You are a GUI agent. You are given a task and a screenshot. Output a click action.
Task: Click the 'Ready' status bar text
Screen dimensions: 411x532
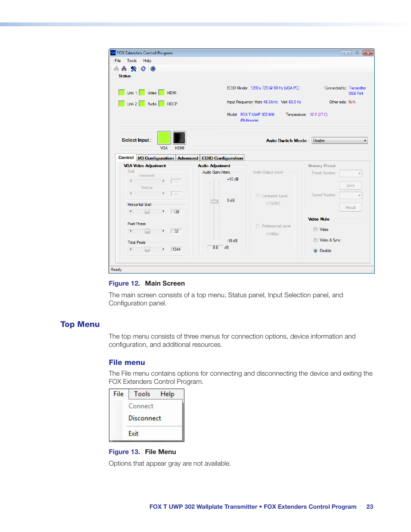(x=116, y=270)
